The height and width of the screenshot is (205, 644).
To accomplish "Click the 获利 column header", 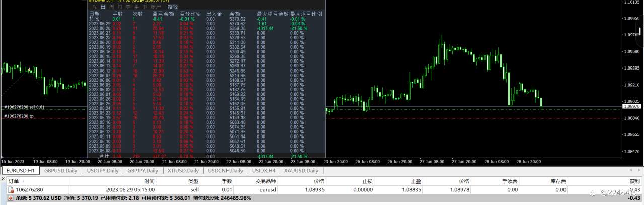I will tap(635, 181).
